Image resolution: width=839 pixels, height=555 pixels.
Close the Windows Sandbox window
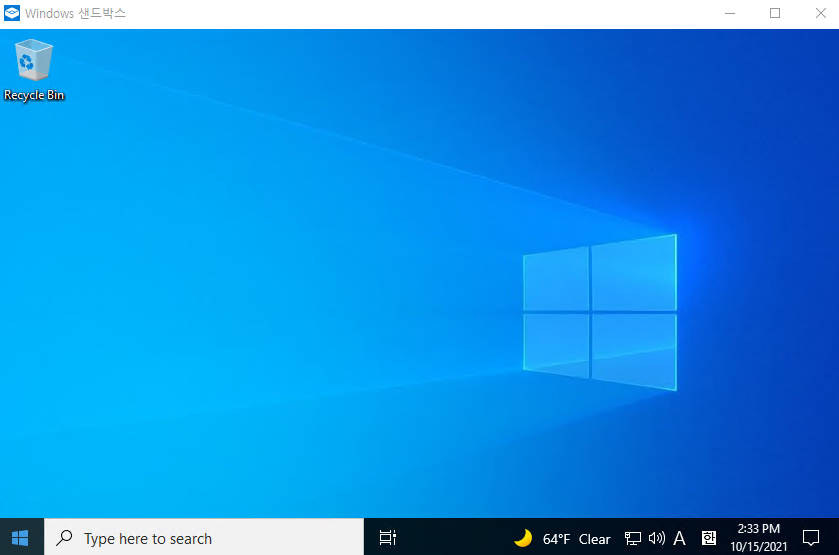(x=820, y=13)
